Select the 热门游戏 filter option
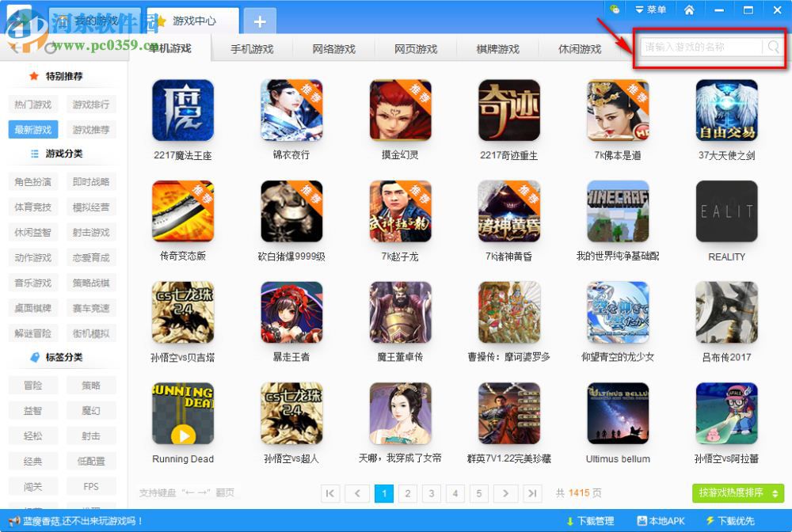This screenshot has height=532, width=792. pos(32,104)
